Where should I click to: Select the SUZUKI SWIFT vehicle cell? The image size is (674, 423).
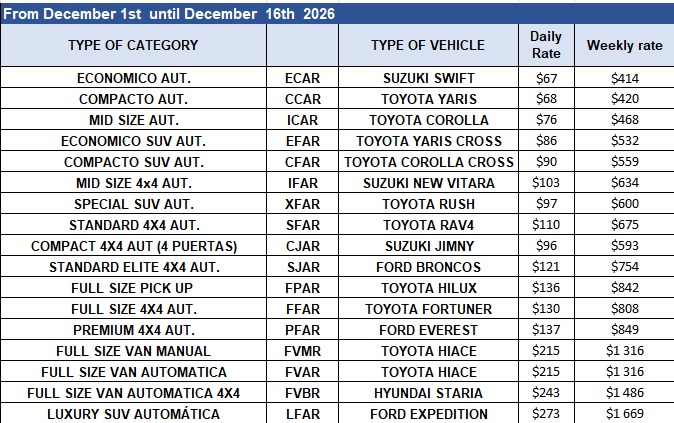pyautogui.click(x=428, y=78)
